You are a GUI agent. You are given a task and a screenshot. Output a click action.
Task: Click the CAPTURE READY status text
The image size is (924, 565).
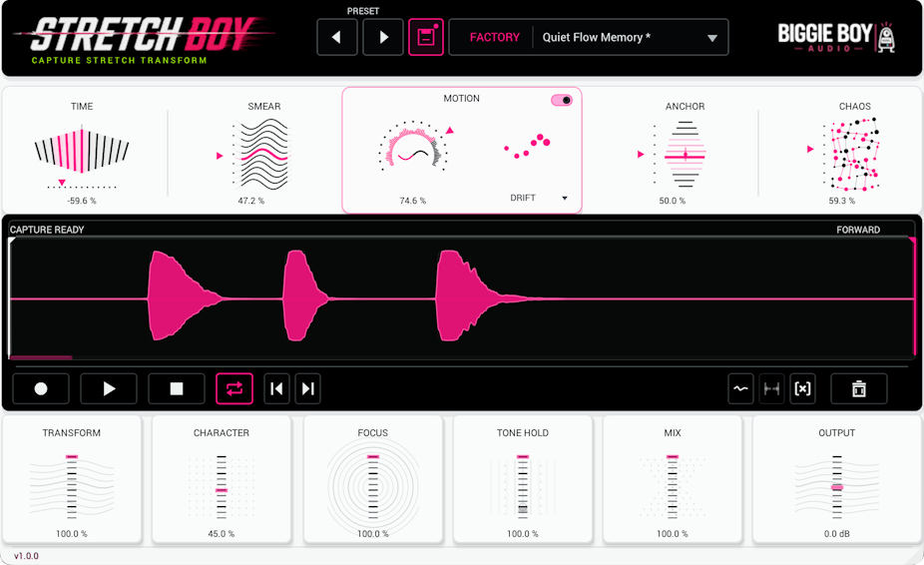47,230
